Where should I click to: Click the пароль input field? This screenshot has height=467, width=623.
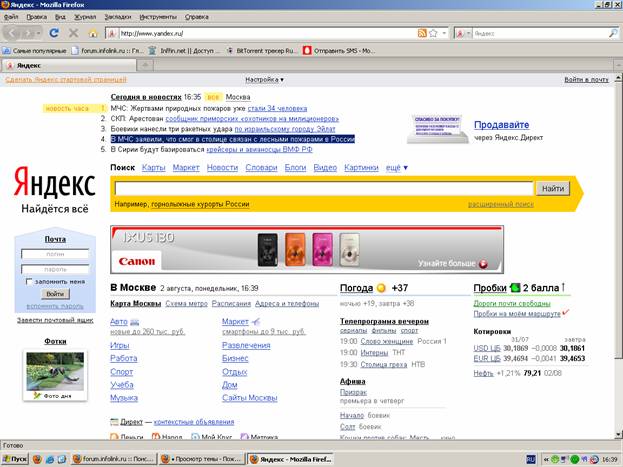coord(55,269)
